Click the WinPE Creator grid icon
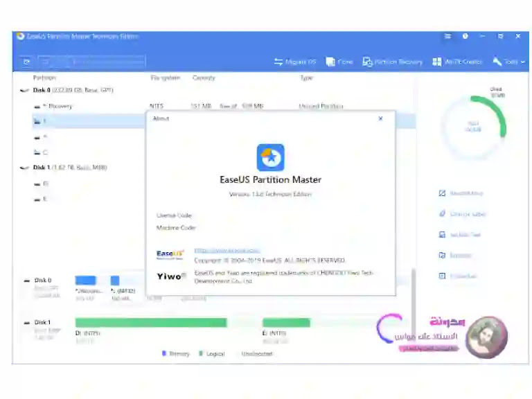This screenshot has height=399, width=532. click(x=437, y=62)
